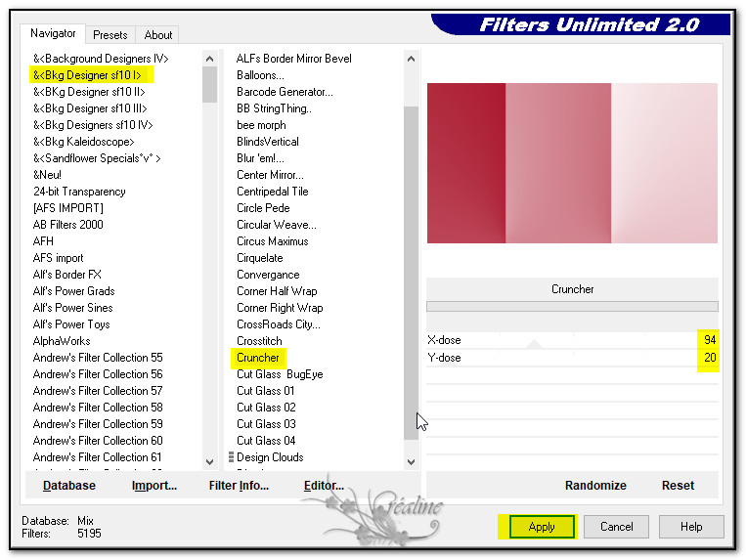Screen dimensions: 746x560
Task: Select Alf's Power Grads category
Action: coord(73,291)
